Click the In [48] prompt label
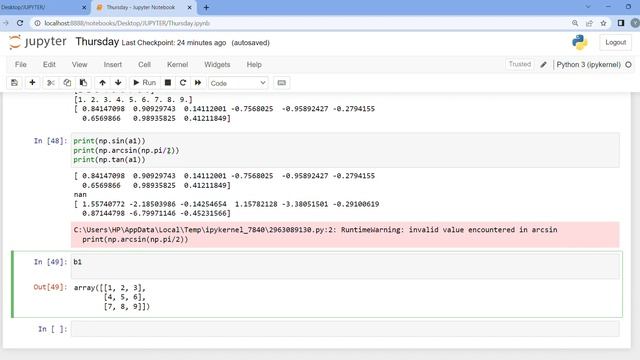The width and height of the screenshot is (640, 360). coord(50,141)
